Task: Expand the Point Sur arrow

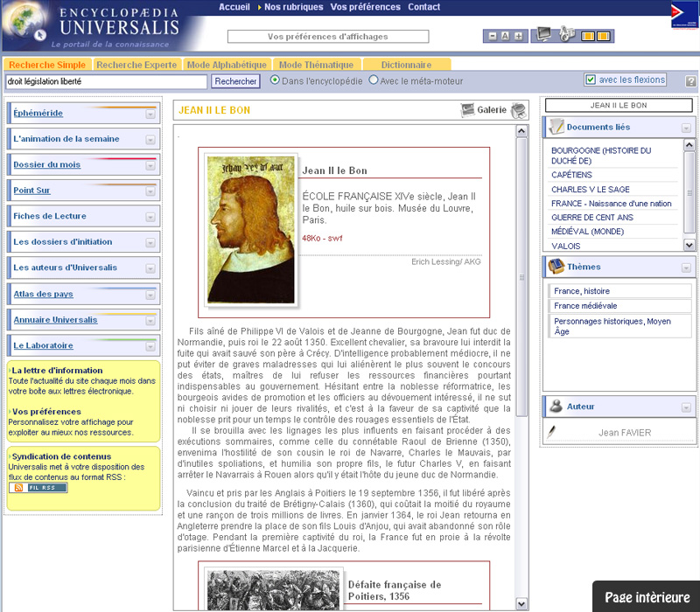Action: pyautogui.click(x=150, y=191)
